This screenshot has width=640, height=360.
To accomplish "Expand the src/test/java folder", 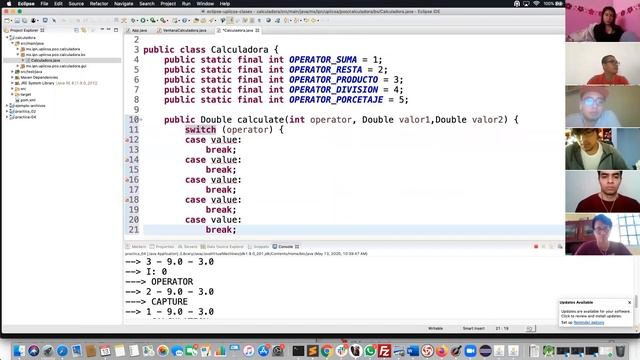I will (12, 71).
